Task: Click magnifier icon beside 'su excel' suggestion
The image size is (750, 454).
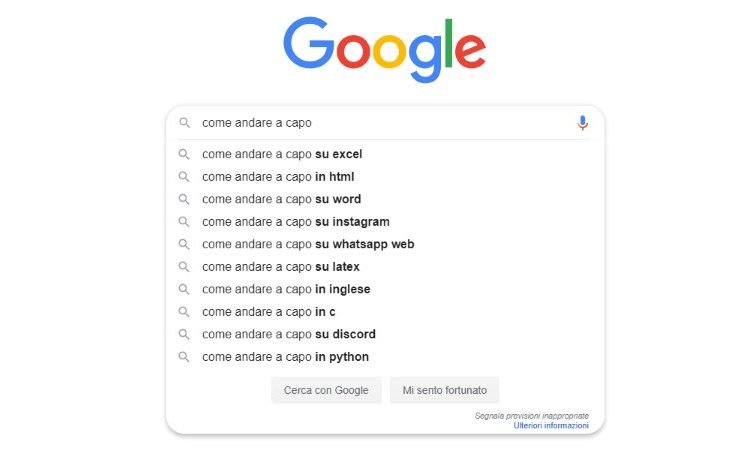Action: pyautogui.click(x=184, y=154)
